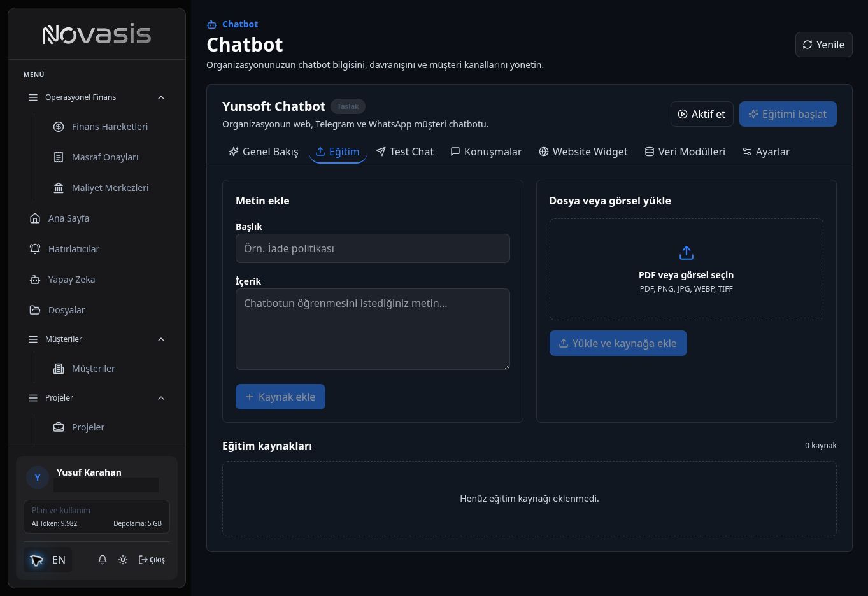868x596 pixels.
Task: Open the Veri Modülleri tab
Action: pos(685,152)
